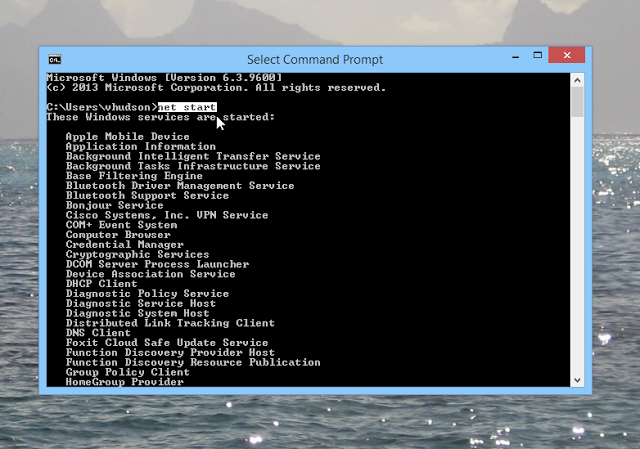The image size is (640, 449).
Task: Close the Command Prompt window
Action: (x=567, y=55)
